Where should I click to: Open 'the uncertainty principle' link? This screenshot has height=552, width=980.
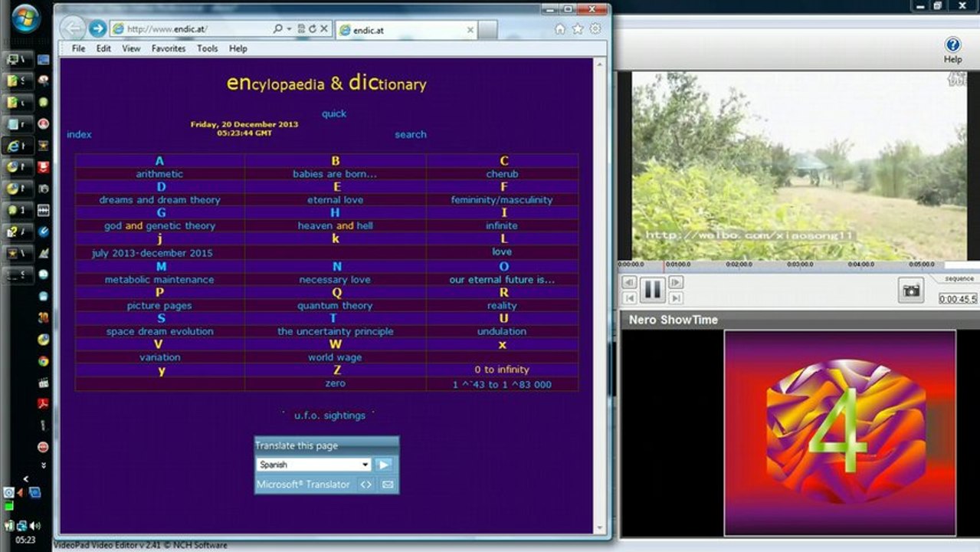[x=335, y=332]
